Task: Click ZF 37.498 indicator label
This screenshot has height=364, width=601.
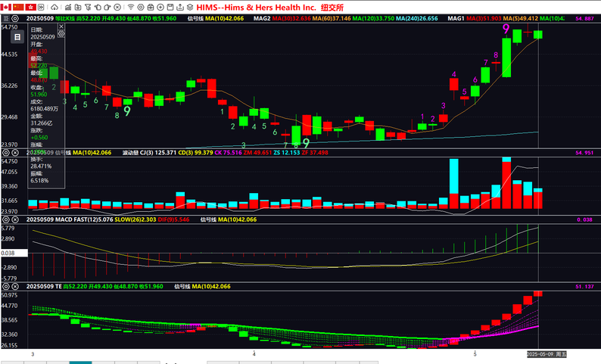Action: point(315,153)
